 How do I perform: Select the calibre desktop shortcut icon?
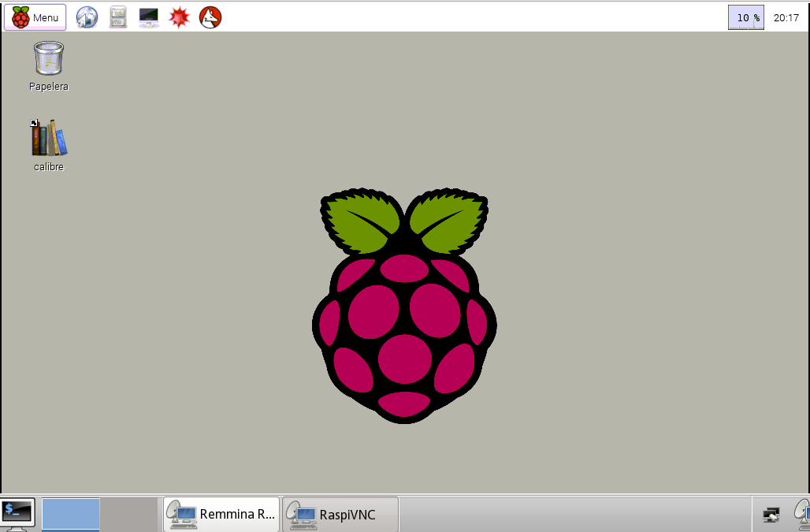point(49,137)
